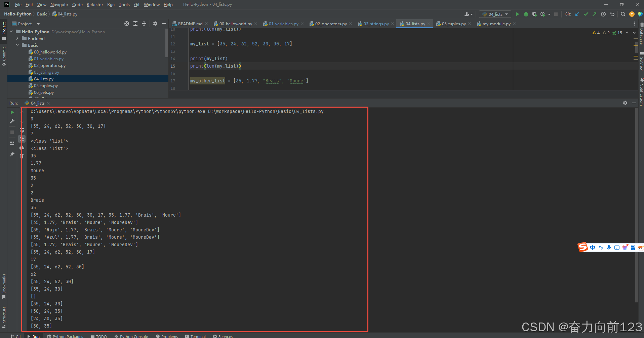Toggle the Structure side panel
The height and width of the screenshot is (338, 644).
tap(4, 317)
